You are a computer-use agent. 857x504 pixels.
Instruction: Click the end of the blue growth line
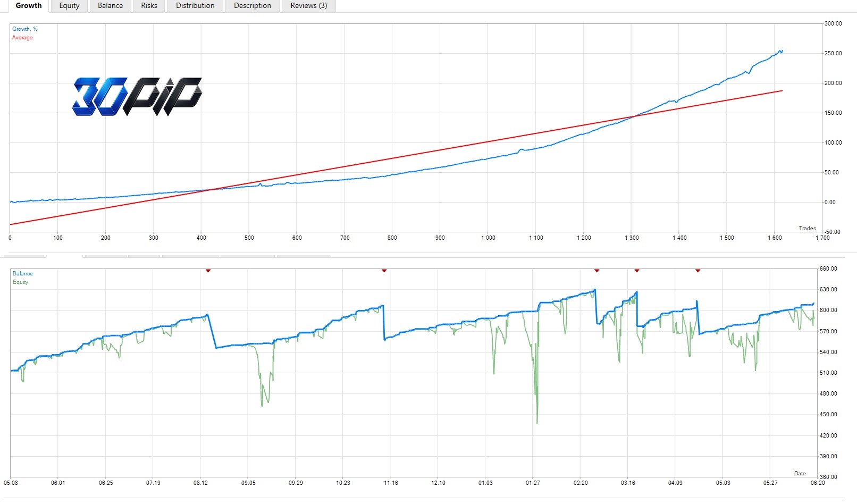click(x=782, y=51)
